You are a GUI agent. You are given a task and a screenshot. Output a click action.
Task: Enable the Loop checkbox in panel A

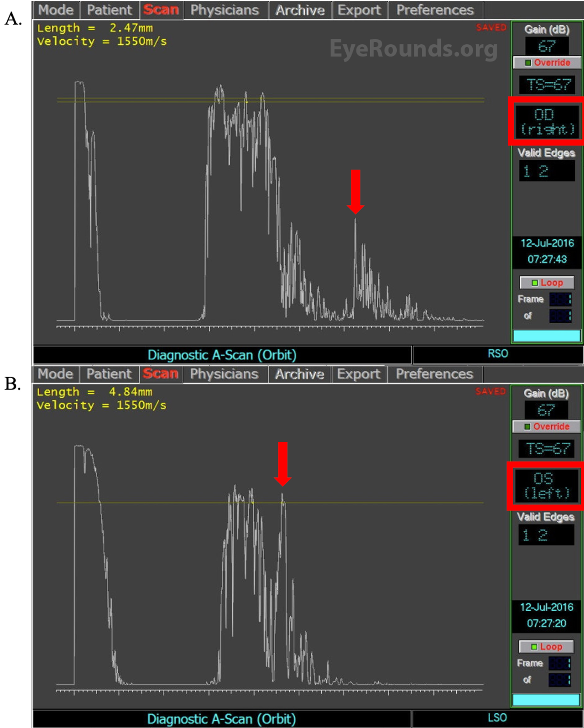pos(535,283)
